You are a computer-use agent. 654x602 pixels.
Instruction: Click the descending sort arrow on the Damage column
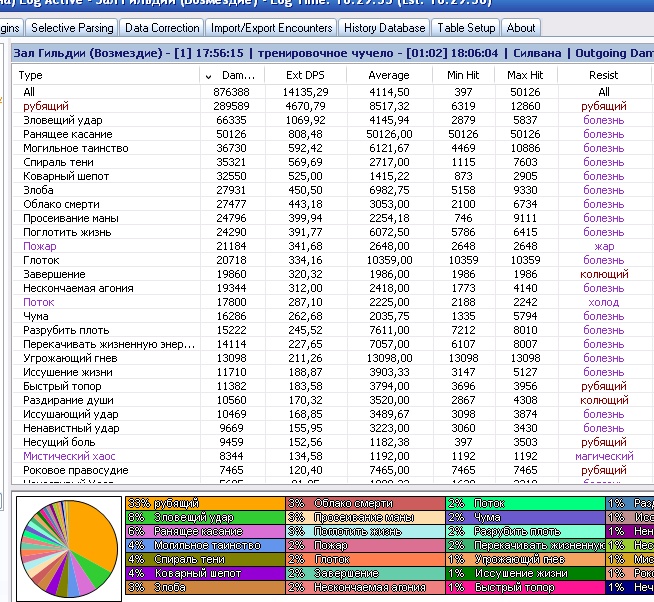(x=209, y=76)
